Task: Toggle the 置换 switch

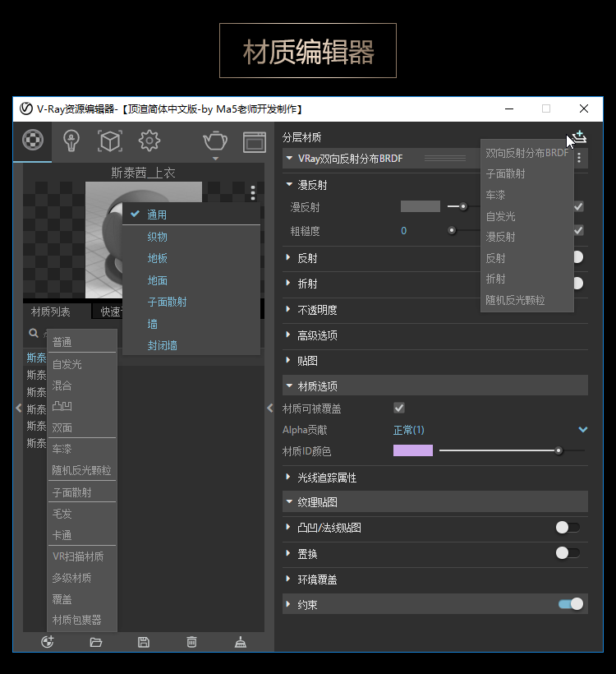Action: [567, 552]
